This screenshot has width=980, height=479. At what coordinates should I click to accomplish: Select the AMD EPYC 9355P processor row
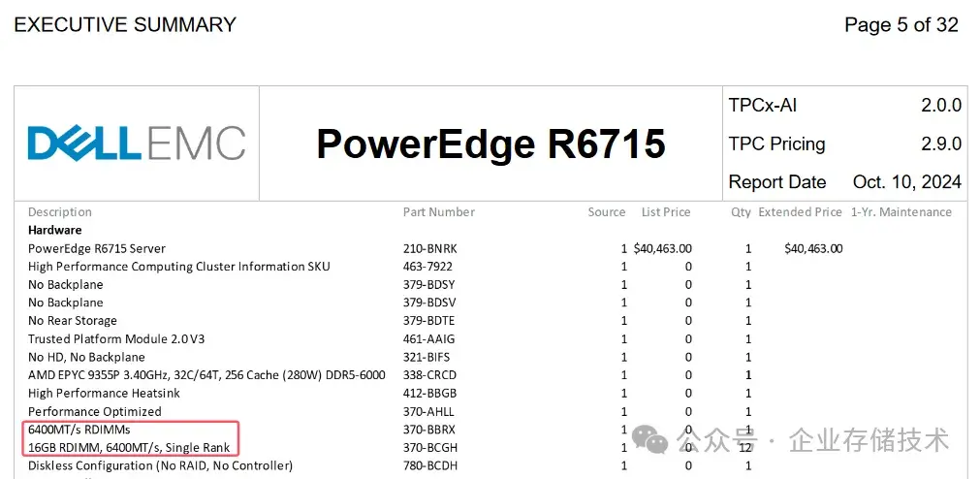[x=206, y=375]
